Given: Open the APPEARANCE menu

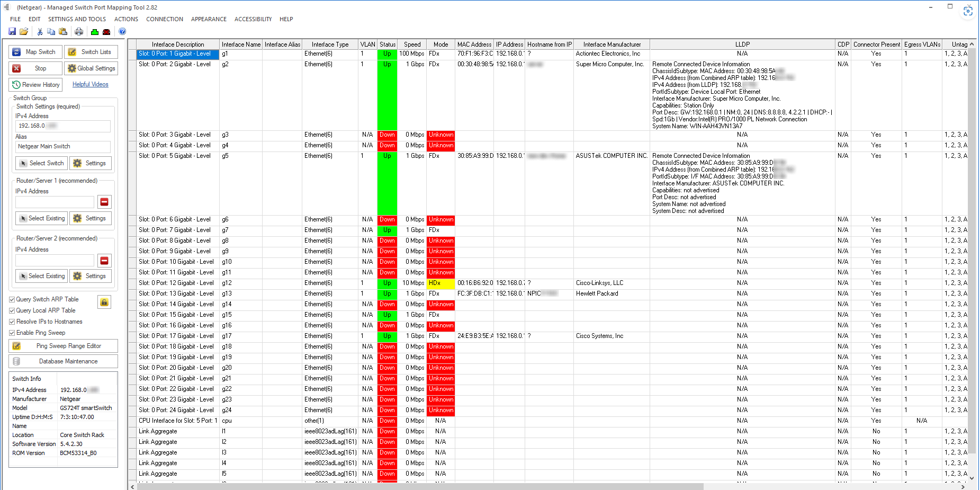Looking at the screenshot, I should [x=209, y=19].
